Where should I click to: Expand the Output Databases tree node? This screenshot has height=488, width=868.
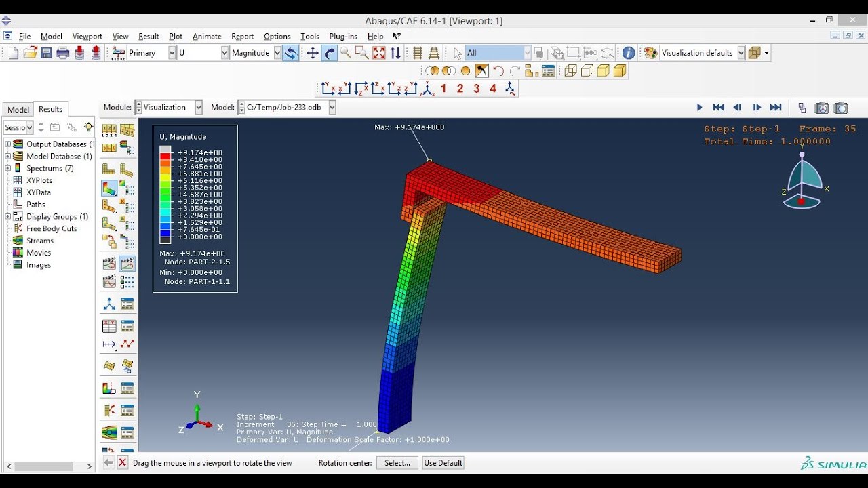[8, 144]
